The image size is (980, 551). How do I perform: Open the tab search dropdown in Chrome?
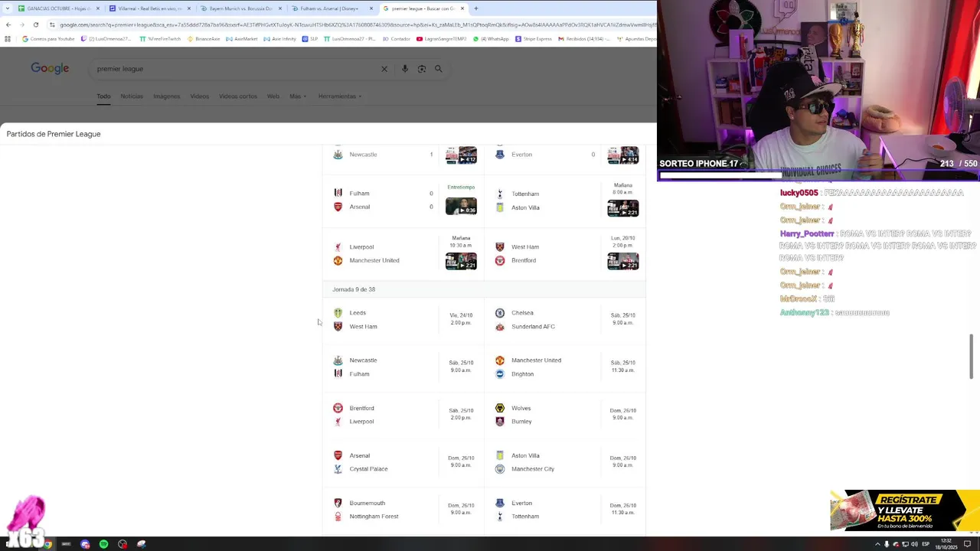[6, 8]
